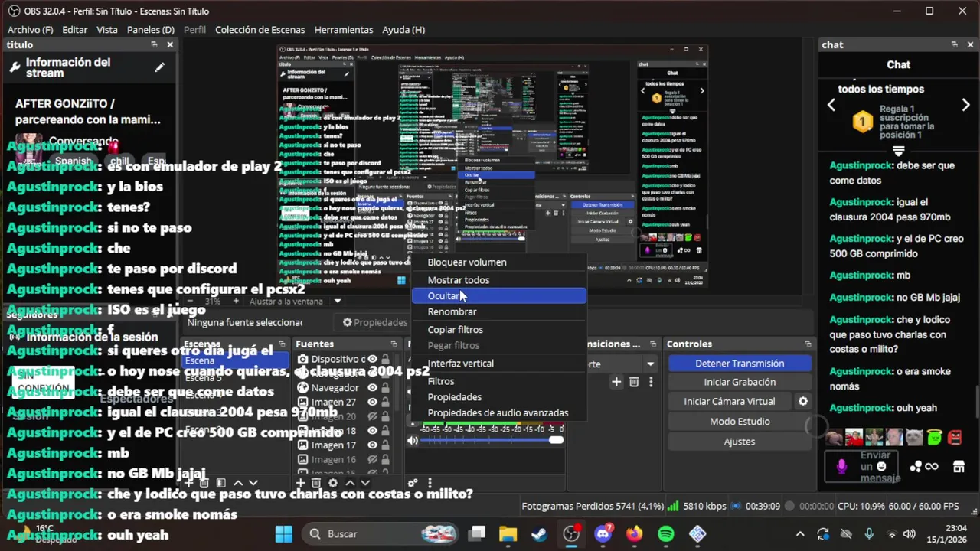Screen dimensions: 980x551
Task: Go to next chat leaderboard with right chevron
Action: click(965, 106)
